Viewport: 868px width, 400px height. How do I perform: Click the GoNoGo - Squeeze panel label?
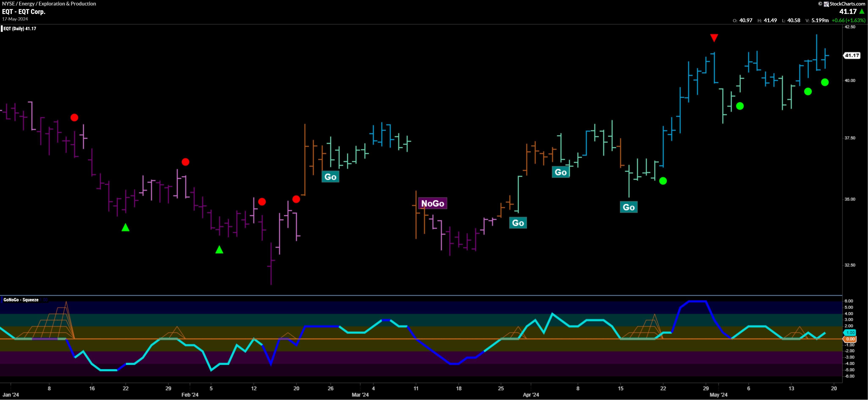coord(21,300)
